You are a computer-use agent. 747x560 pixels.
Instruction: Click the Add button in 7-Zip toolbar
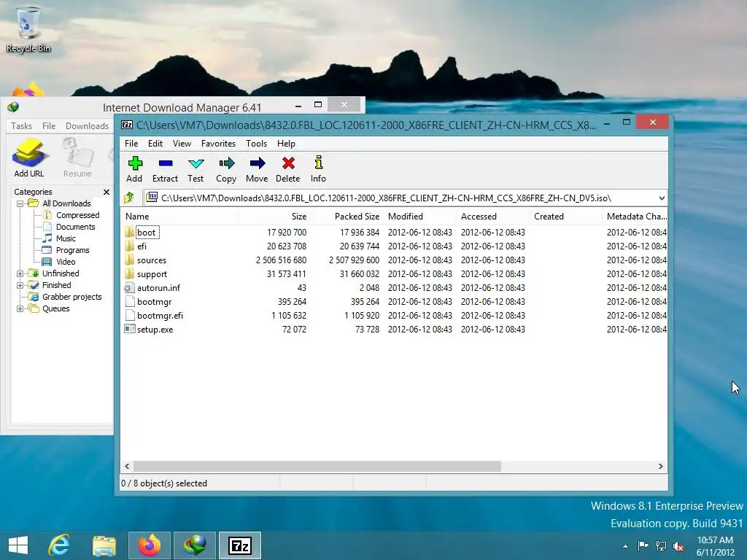tap(135, 169)
